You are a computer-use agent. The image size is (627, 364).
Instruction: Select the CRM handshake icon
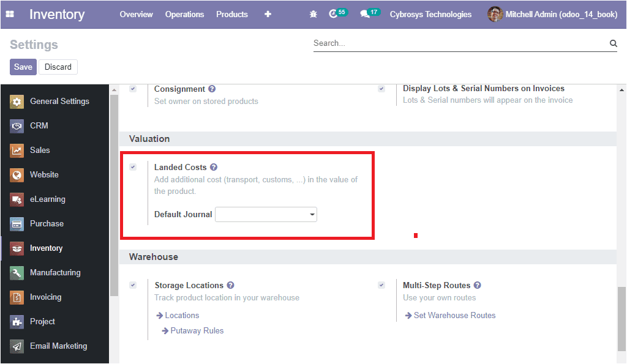pos(17,126)
